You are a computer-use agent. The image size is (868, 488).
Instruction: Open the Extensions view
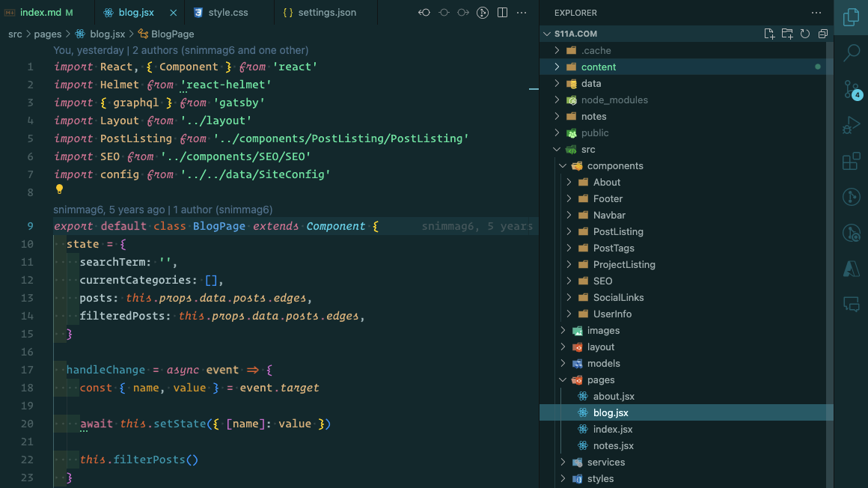coord(851,161)
